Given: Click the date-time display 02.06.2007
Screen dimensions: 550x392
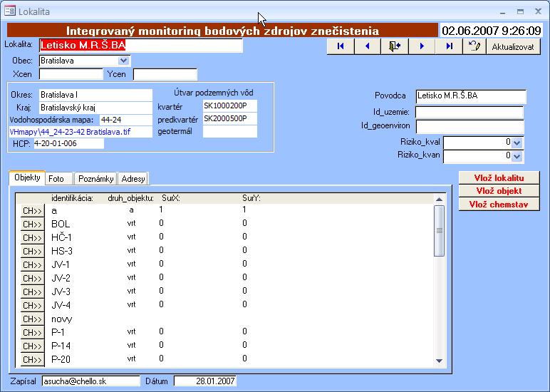Looking at the screenshot, I should click(x=491, y=31).
